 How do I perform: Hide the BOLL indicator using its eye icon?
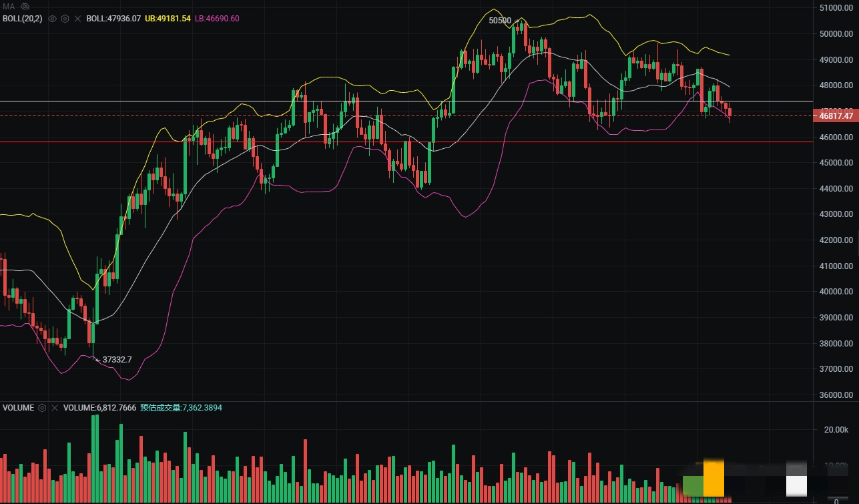pyautogui.click(x=53, y=19)
